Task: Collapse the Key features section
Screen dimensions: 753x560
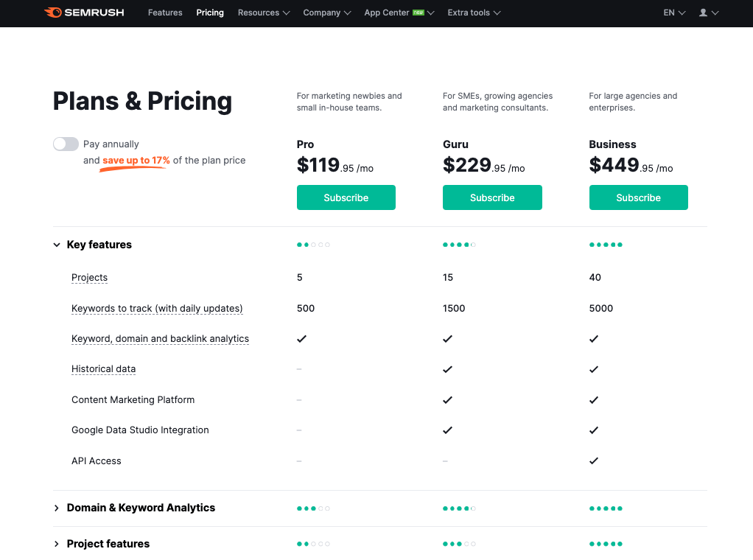Action: click(57, 245)
